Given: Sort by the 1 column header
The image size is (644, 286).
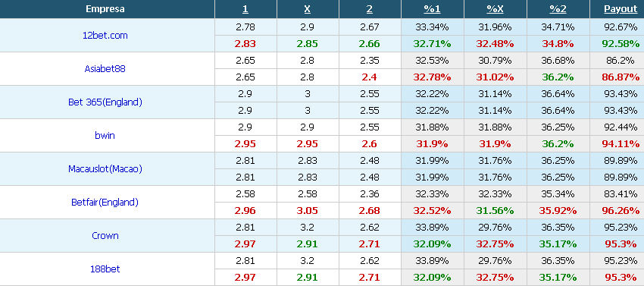Looking at the screenshot, I should [x=245, y=9].
